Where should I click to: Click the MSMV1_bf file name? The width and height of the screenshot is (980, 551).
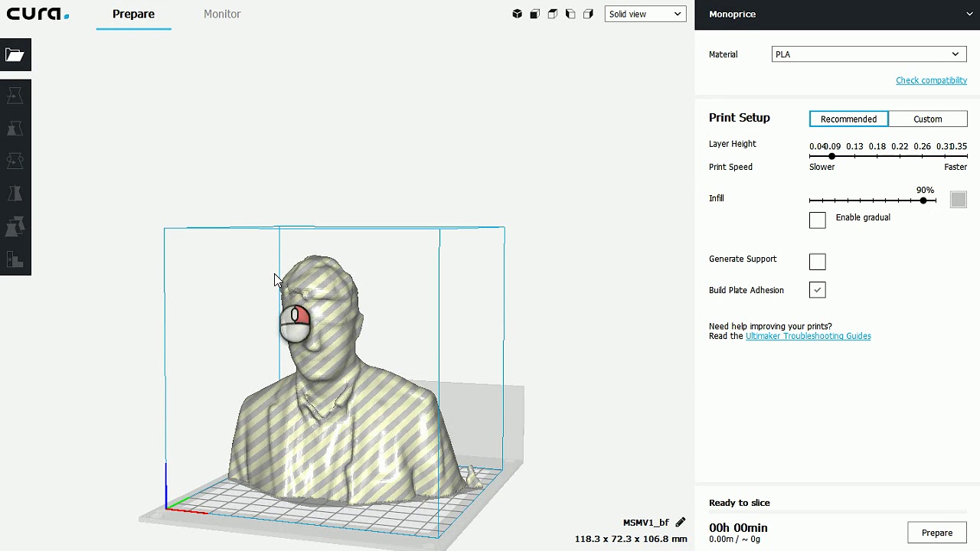tap(646, 523)
